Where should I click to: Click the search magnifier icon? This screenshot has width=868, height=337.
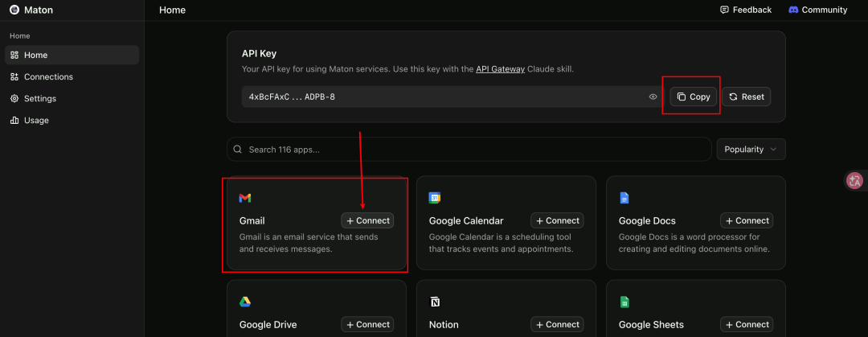click(x=237, y=149)
